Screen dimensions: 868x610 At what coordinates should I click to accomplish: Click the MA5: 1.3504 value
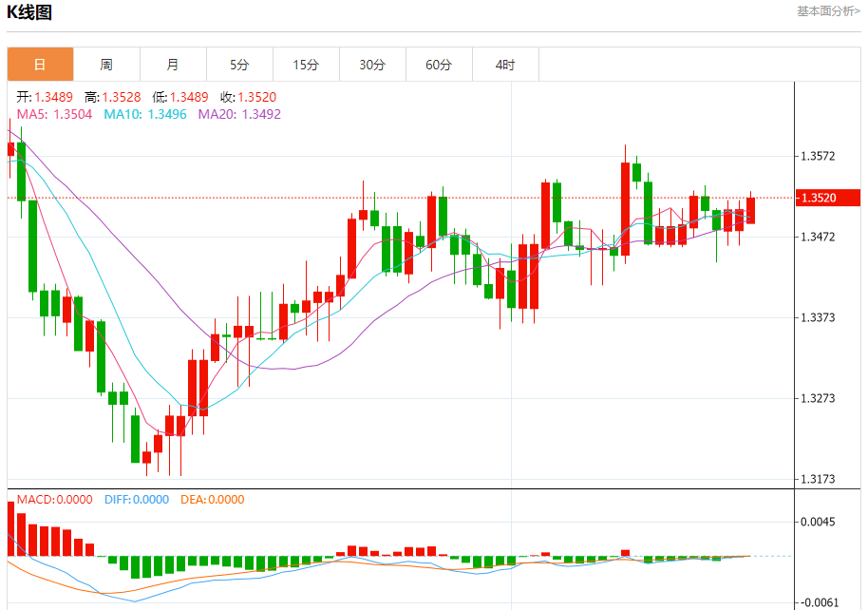54,114
